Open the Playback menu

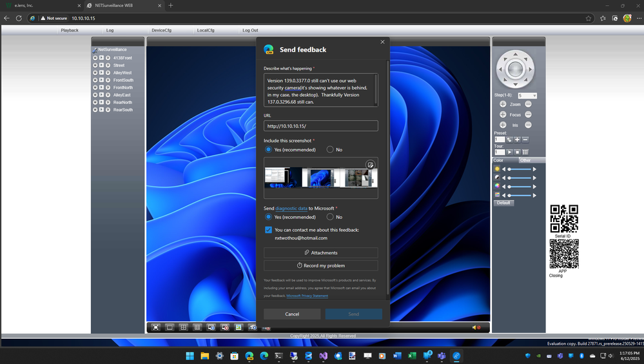tap(70, 30)
